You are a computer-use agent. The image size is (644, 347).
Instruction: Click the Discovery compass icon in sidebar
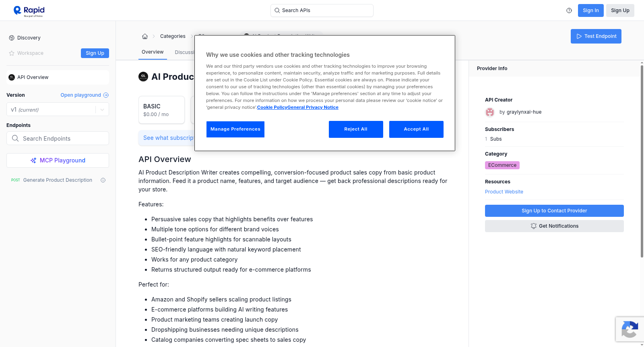pyautogui.click(x=12, y=38)
